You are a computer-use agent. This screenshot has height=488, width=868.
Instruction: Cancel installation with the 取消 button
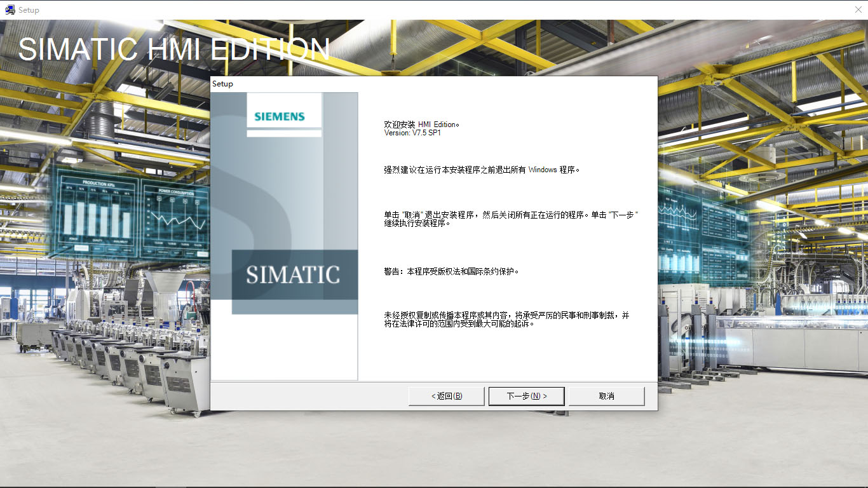[606, 396]
